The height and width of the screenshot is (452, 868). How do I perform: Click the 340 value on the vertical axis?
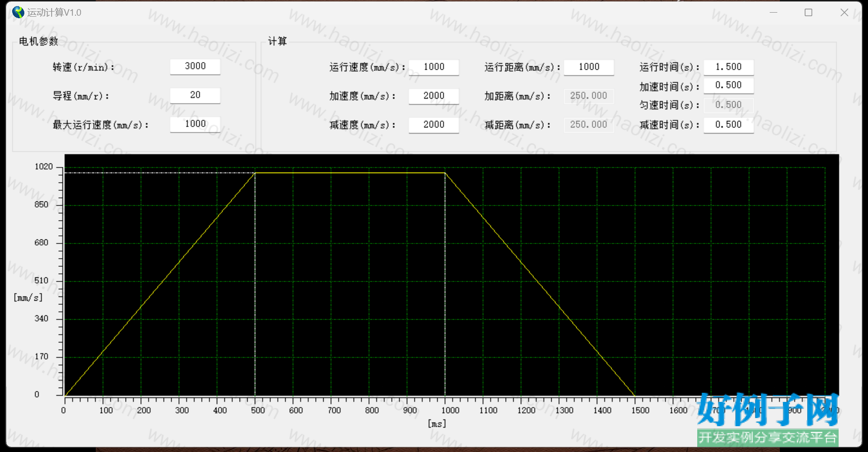[42, 318]
